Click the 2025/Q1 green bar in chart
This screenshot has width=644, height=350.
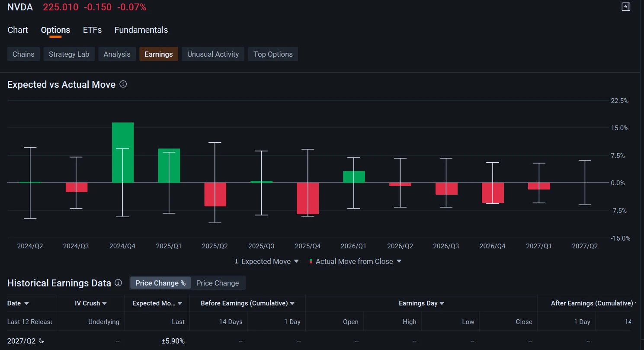tap(169, 166)
